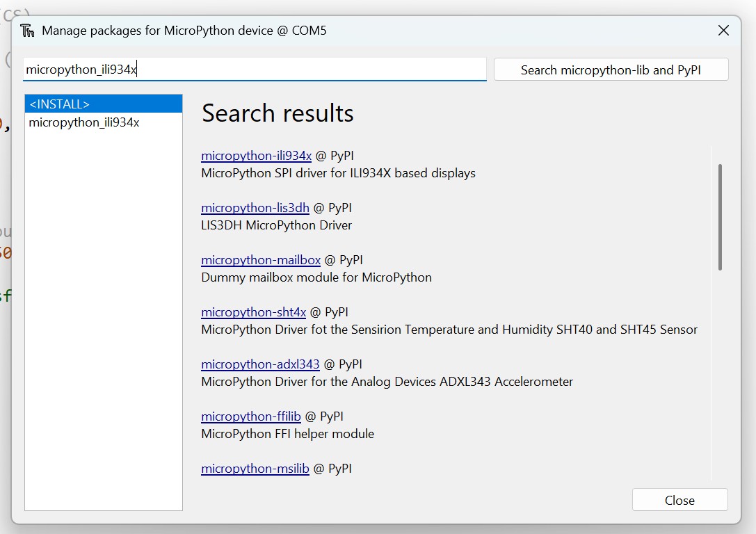Image resolution: width=756 pixels, height=534 pixels.
Task: Open the micropython-ffilib package link
Action: (x=250, y=416)
